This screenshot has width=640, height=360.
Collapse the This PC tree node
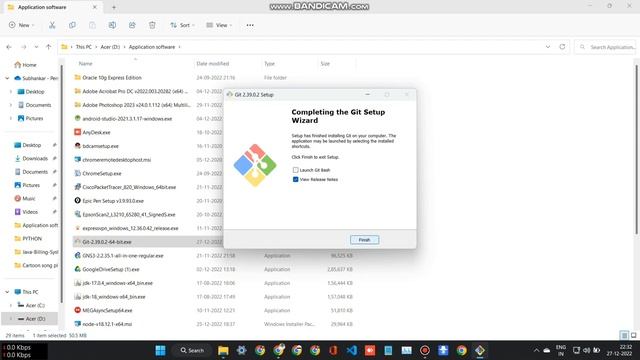point(7,292)
